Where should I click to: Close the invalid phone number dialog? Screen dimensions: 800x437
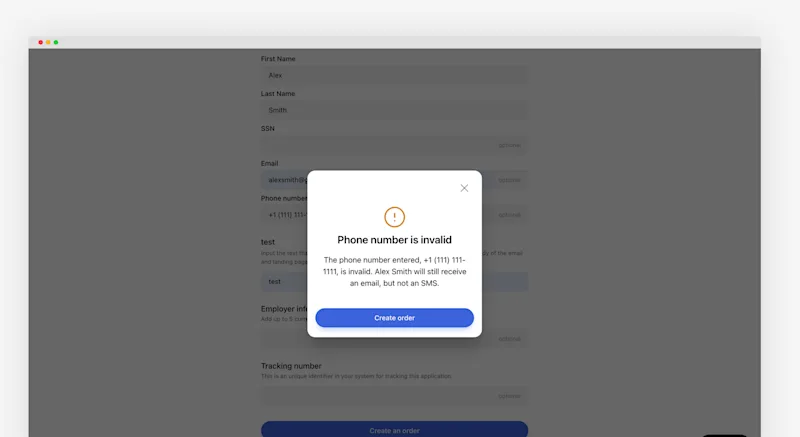coord(464,188)
